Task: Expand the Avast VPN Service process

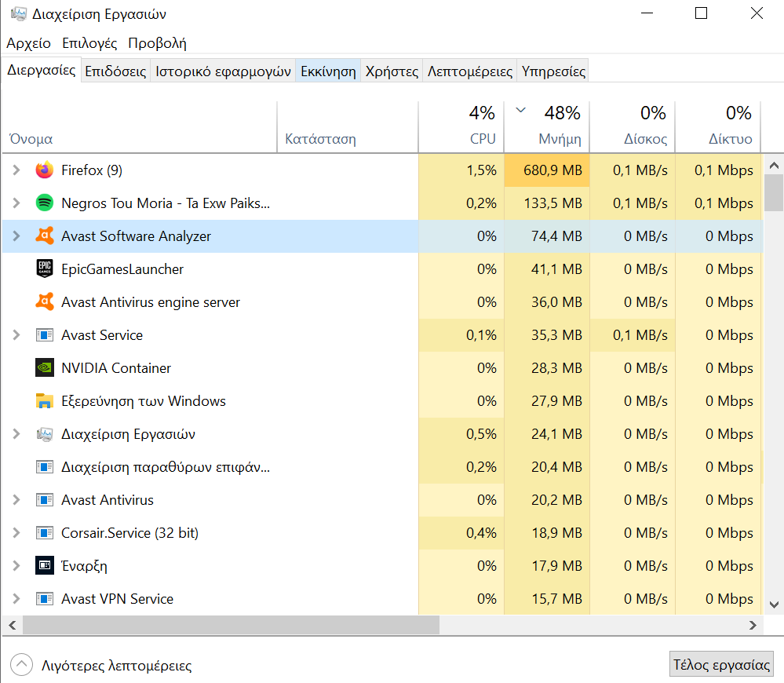Action: (16, 599)
